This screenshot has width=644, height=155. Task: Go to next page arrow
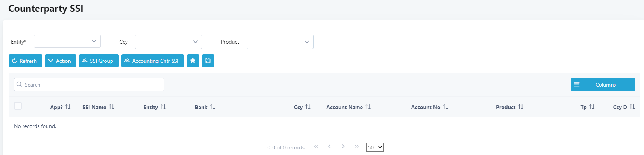(343, 147)
